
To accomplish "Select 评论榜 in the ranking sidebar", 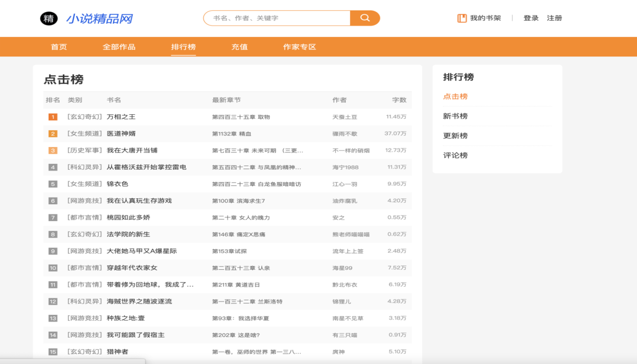I will pyautogui.click(x=455, y=155).
